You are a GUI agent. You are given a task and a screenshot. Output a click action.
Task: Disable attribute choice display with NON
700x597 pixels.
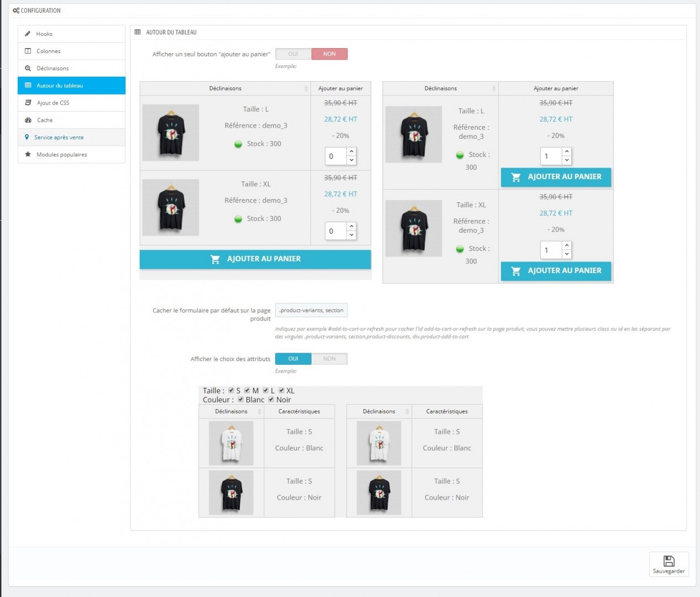[329, 359]
